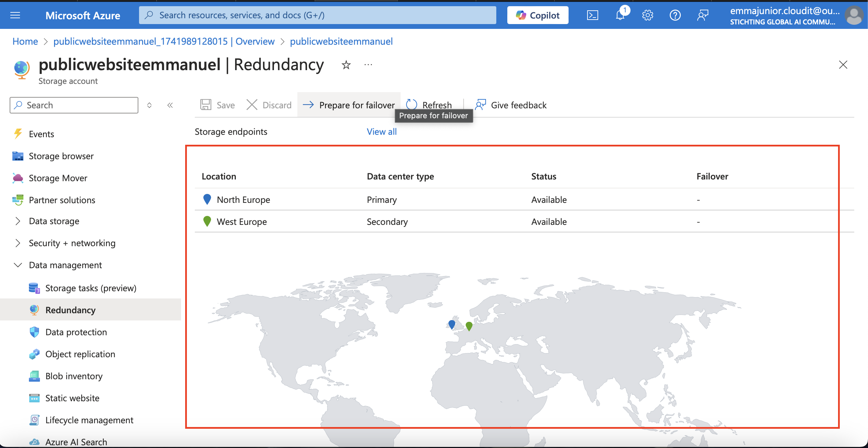Click Give feedback in the toolbar
The width and height of the screenshot is (868, 448).
pos(511,105)
